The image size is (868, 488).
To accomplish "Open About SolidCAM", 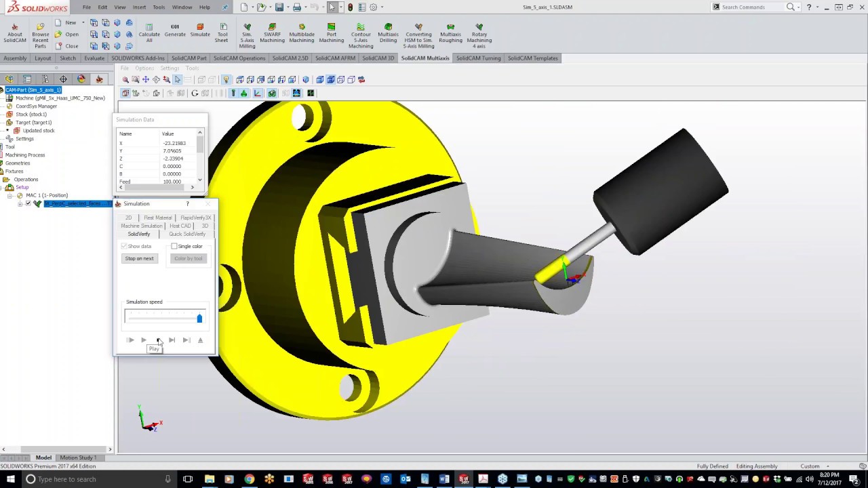I will point(14,34).
